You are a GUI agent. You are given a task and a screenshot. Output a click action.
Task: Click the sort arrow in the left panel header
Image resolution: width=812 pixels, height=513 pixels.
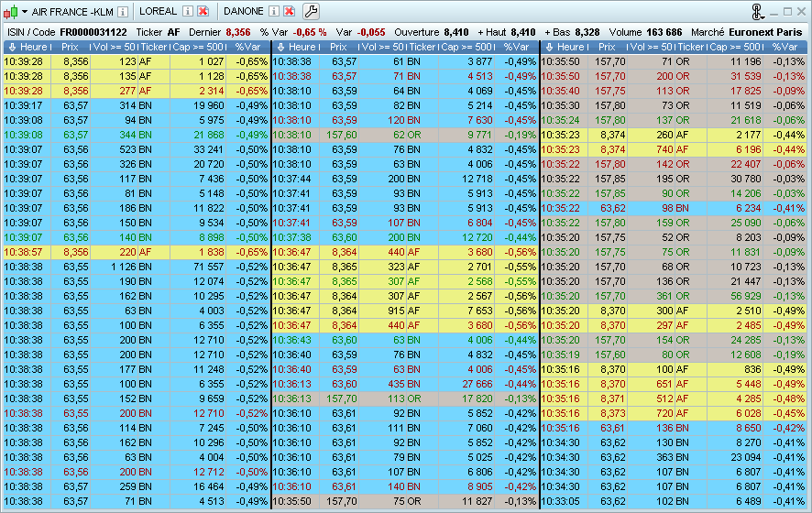(13, 47)
